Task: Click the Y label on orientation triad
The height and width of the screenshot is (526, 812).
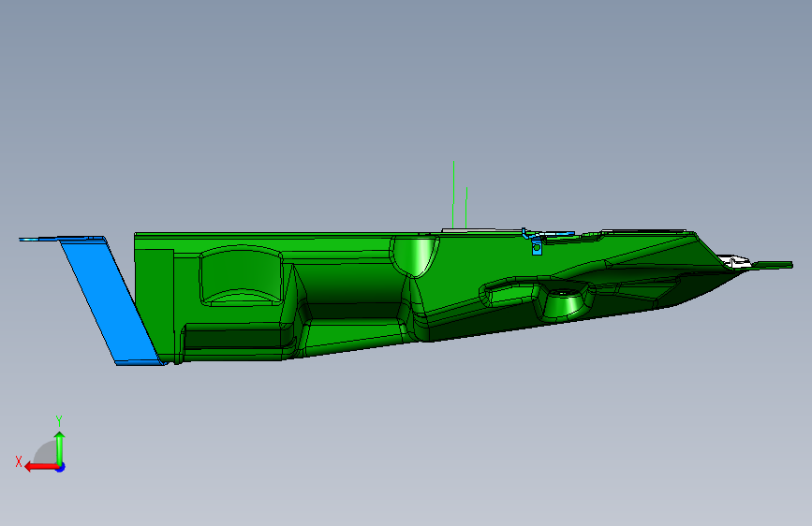Action: coord(59,421)
